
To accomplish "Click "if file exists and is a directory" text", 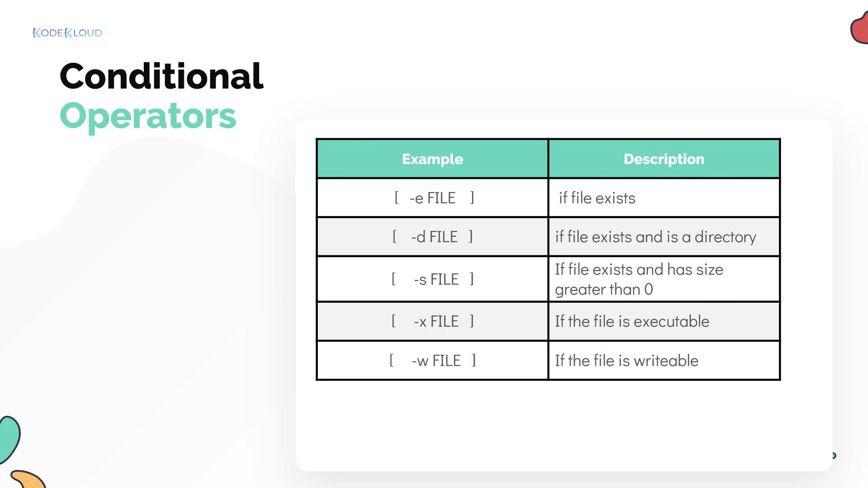I will [x=656, y=237].
